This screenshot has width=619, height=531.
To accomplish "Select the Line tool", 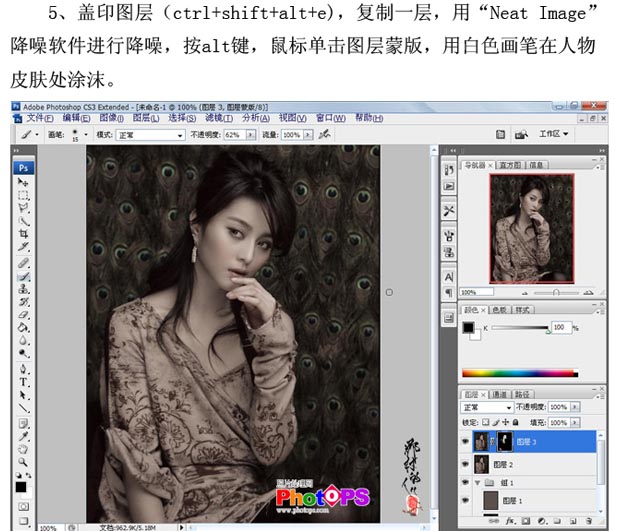I will (23, 408).
